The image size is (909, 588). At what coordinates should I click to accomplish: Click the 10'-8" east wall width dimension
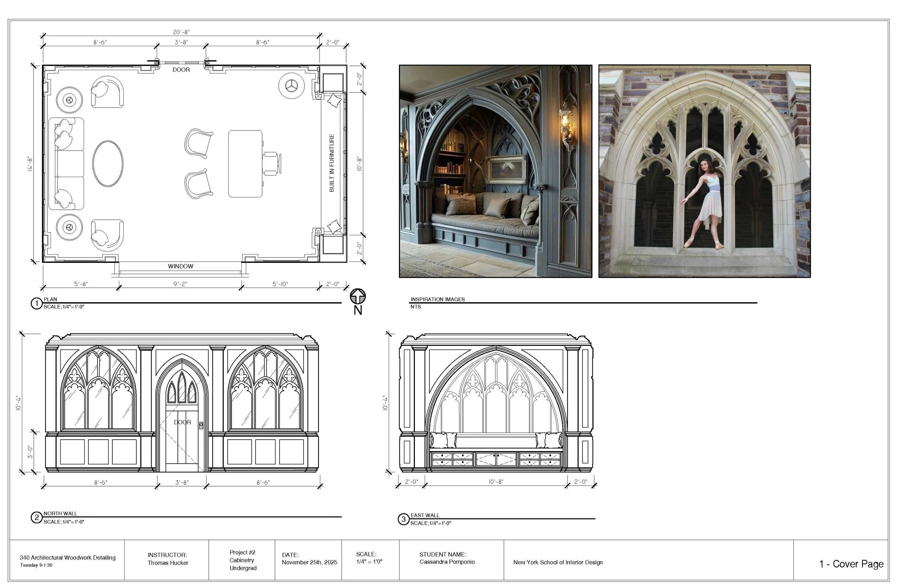pyautogui.click(x=496, y=482)
